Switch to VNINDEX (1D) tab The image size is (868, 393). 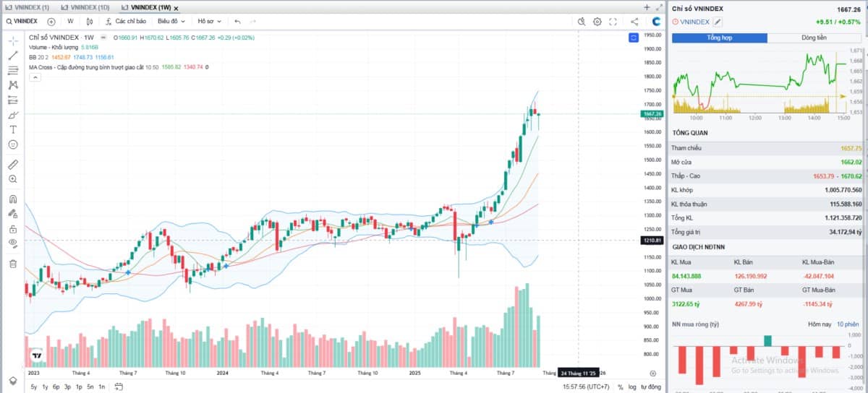[x=86, y=7]
